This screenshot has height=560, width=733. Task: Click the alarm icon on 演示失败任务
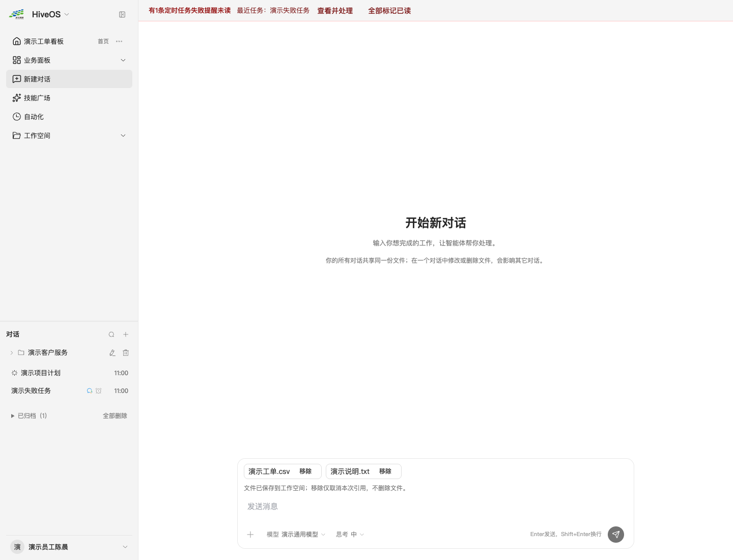click(99, 391)
